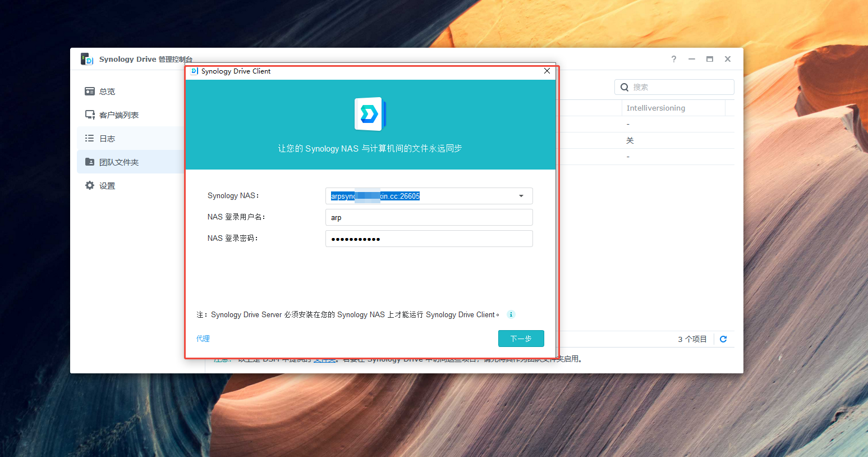Click the Synology Drive logo in banner

(370, 114)
